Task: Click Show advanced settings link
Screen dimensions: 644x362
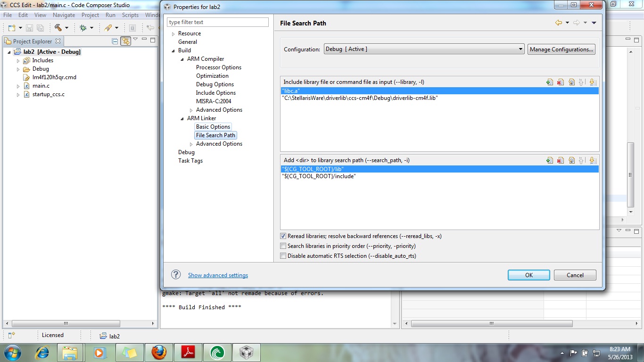Action: 218,275
